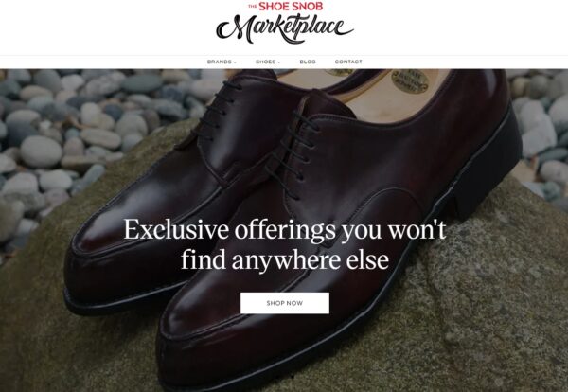The height and width of the screenshot is (392, 568).
Task: Click the brass shoe tree medallion
Action: (410, 81)
